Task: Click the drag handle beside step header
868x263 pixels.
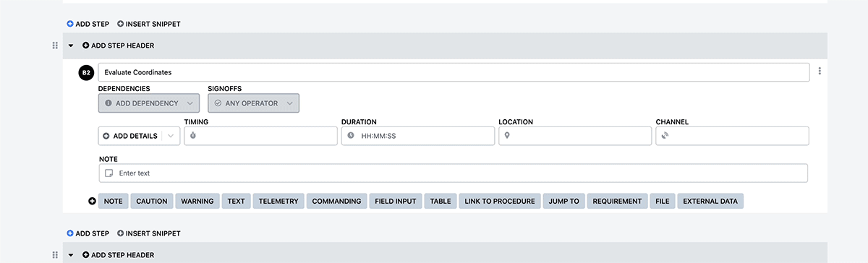Action: (55, 46)
